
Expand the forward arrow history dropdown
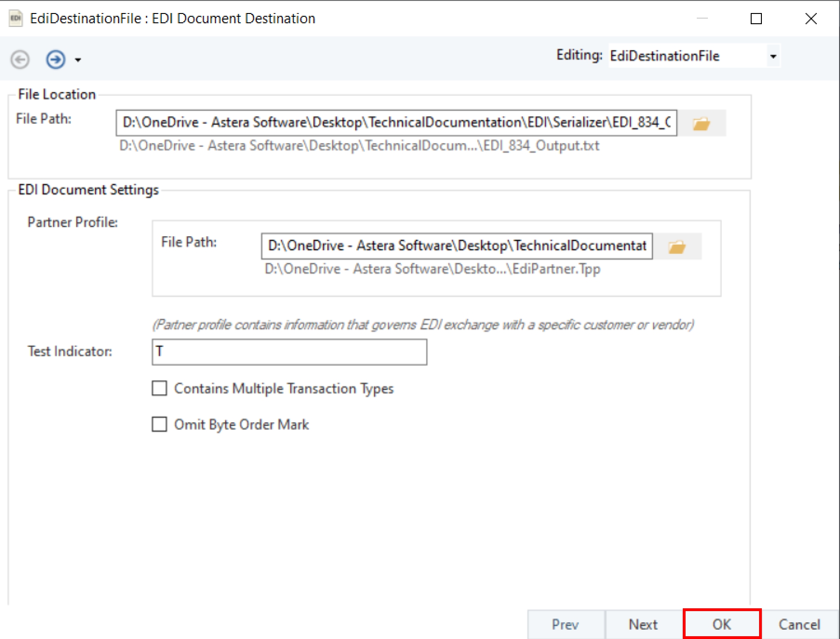[78, 60]
